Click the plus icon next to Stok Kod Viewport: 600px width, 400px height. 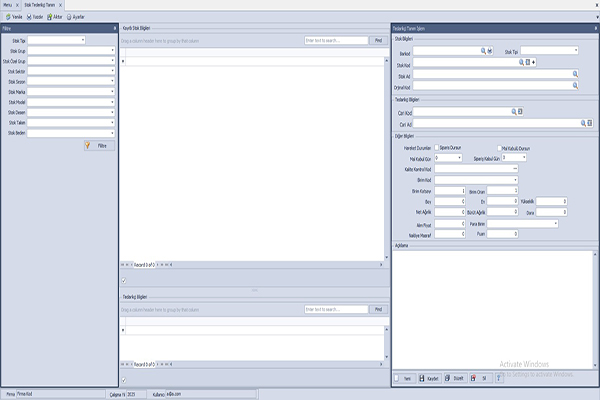[533, 62]
